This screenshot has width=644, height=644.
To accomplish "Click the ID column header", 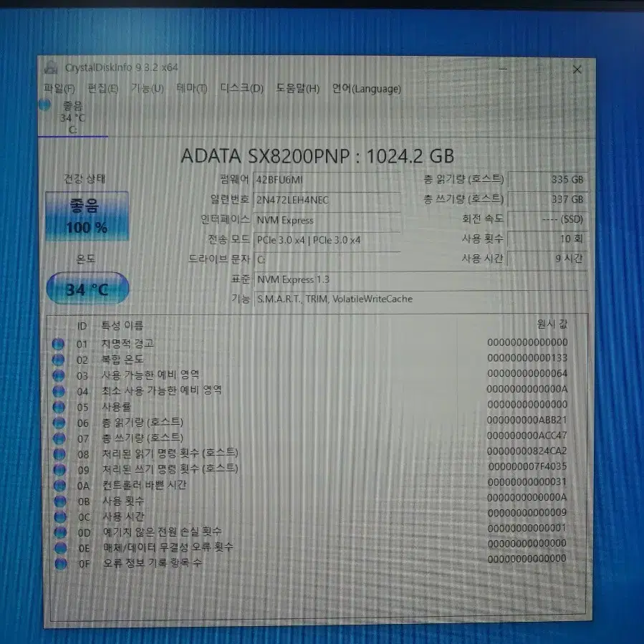I will pyautogui.click(x=82, y=326).
